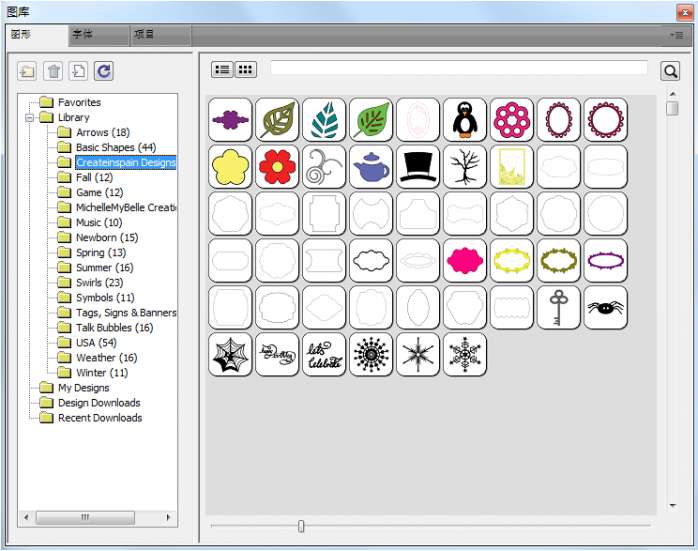
Task: Open the Design Downloads folder
Action: pyautogui.click(x=98, y=403)
